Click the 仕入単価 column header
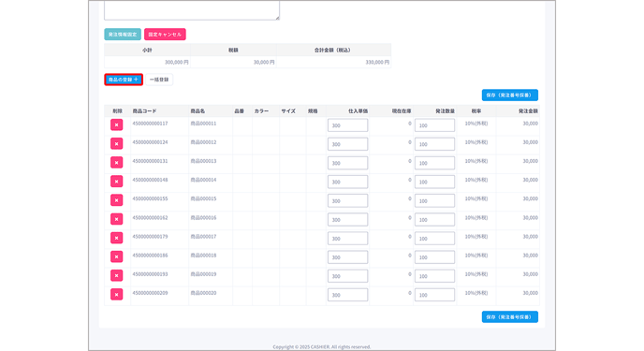644x351 pixels. (x=359, y=111)
